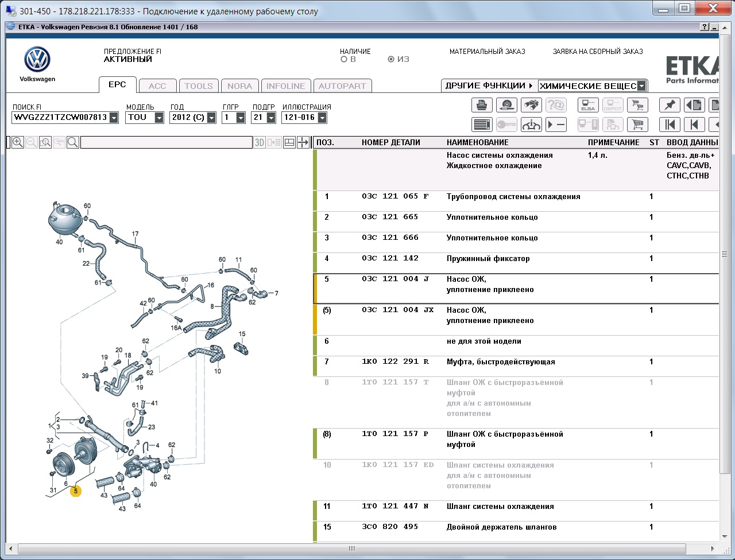Expand the ГЛГР dropdown
The image size is (735, 560).
click(x=241, y=118)
